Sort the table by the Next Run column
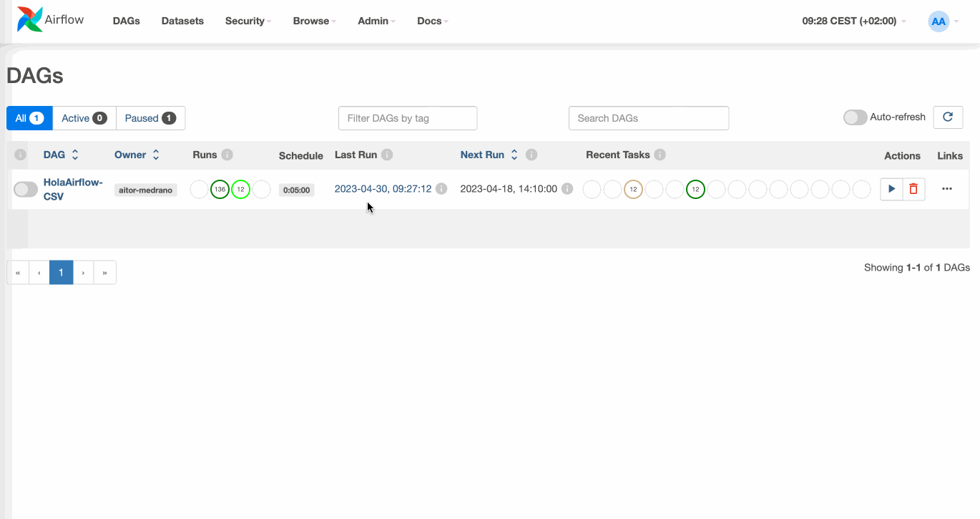The width and height of the screenshot is (980, 519). 489,155
